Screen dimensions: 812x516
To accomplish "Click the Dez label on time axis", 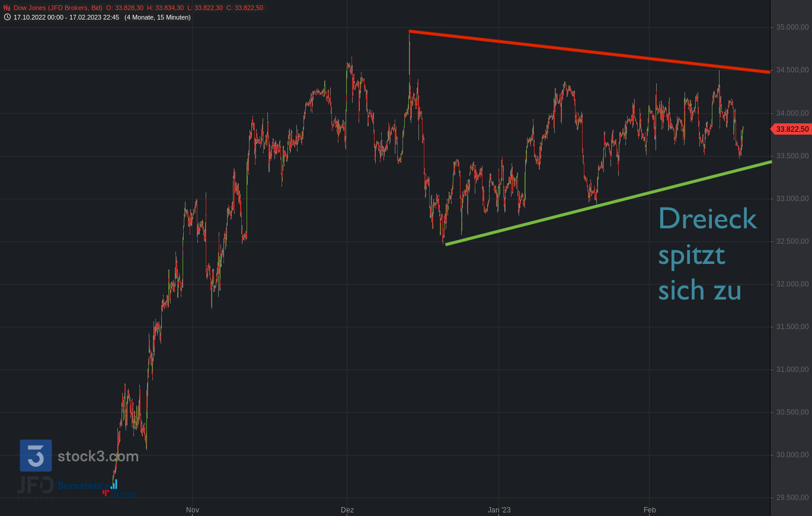I will point(347,510).
